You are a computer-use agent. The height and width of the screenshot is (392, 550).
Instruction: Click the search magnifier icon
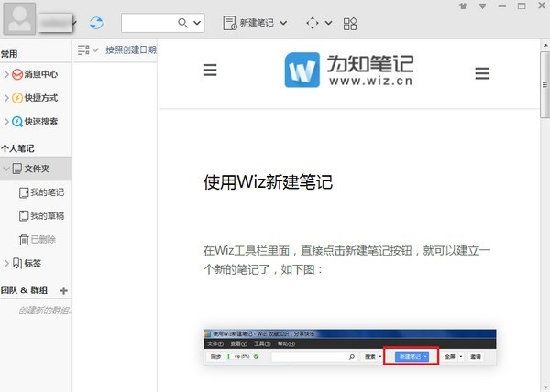(x=182, y=23)
